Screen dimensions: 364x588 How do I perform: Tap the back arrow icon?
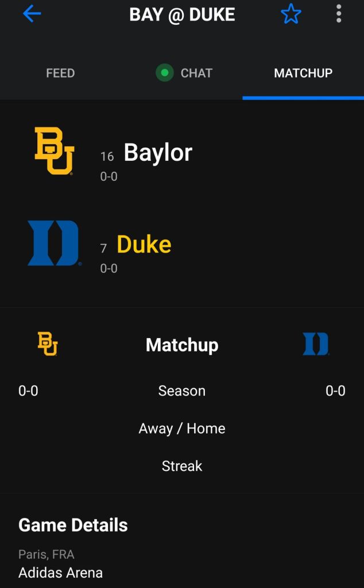[32, 14]
